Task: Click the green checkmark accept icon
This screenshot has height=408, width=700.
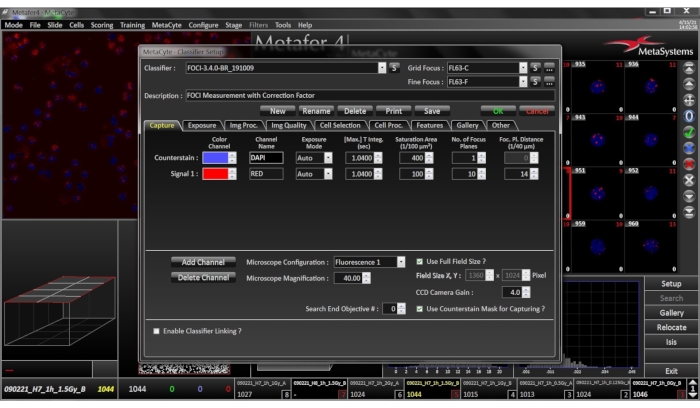Action: click(688, 132)
